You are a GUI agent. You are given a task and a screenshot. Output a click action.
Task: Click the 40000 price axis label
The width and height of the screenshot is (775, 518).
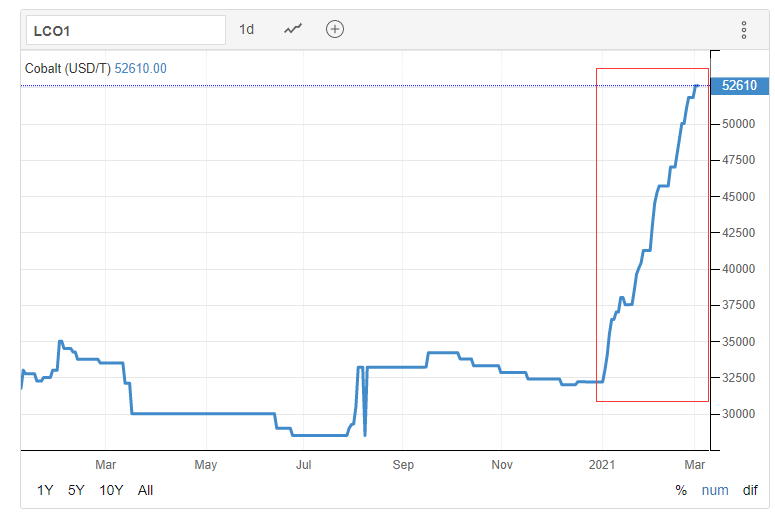[x=738, y=269]
